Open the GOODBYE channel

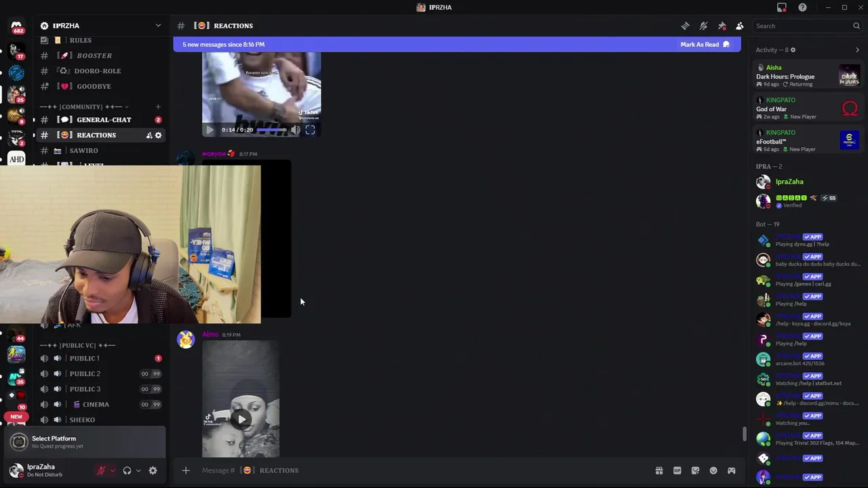pyautogui.click(x=99, y=86)
